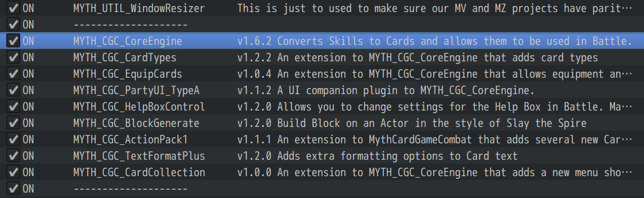
Task: Select the Slay the Spire block description
Action: [x=412, y=124]
